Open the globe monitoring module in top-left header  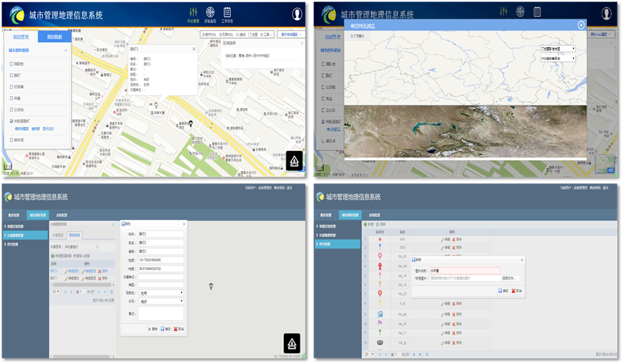(210, 15)
